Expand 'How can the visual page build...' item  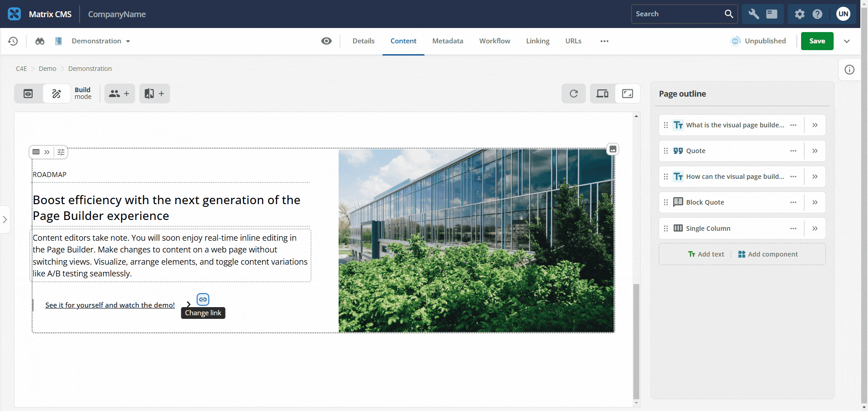pos(815,177)
